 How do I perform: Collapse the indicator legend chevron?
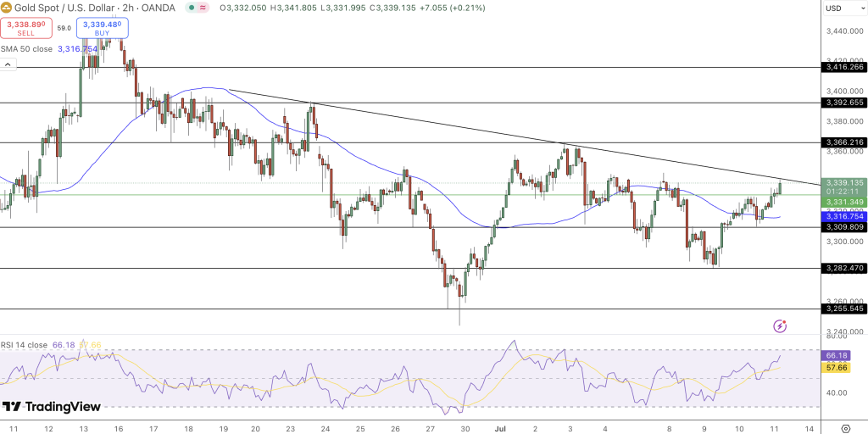click(x=8, y=64)
